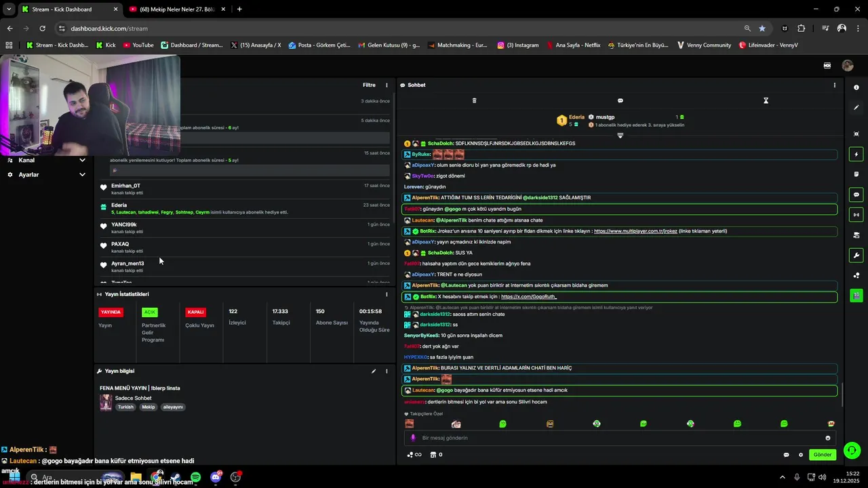Image resolution: width=868 pixels, height=488 pixels.
Task: Click username AlperenTilk on SAĞLAMIŞTIR message
Action: (426, 198)
